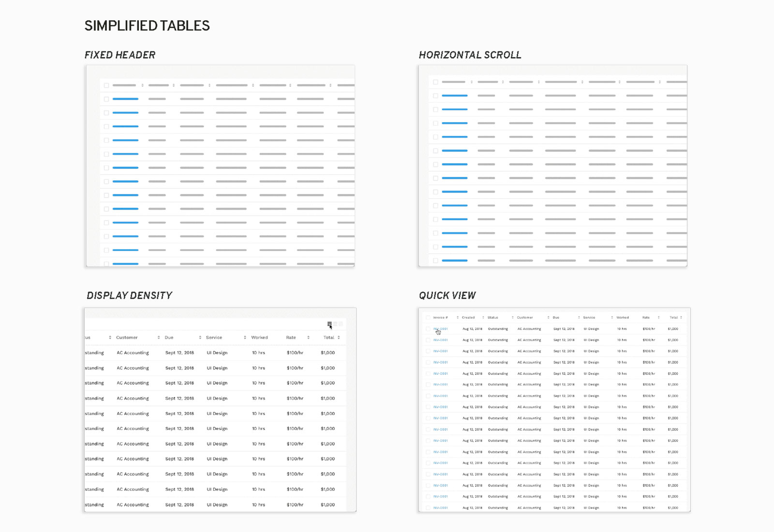Click the Created column header in Quick View
The height and width of the screenshot is (532, 774).
click(x=468, y=318)
